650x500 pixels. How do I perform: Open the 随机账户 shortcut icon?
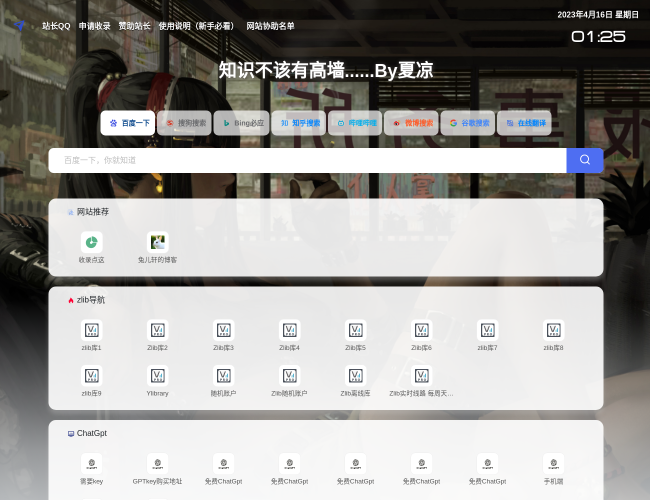[x=223, y=376]
